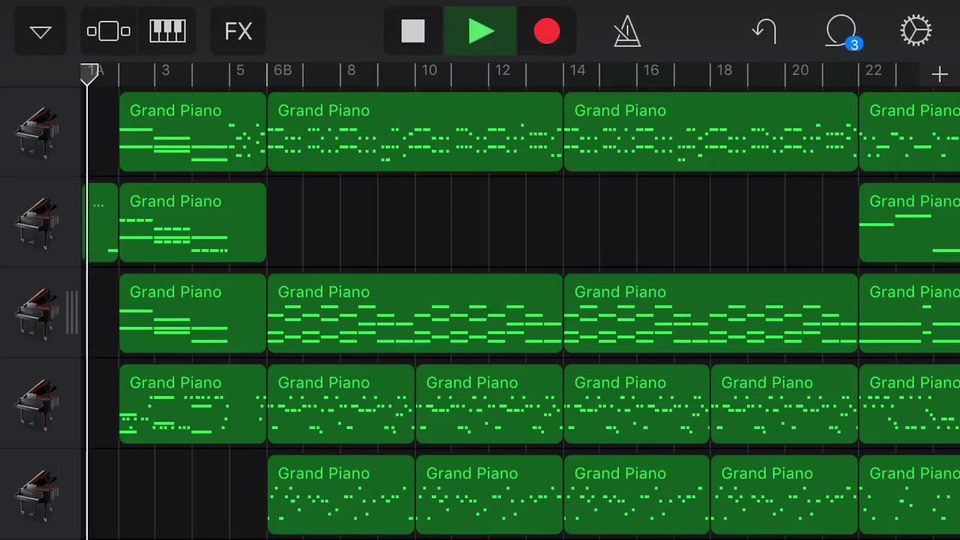Screen dimensions: 960x540
Task: Select the third track's Grand Piano icon
Action: pyautogui.click(x=37, y=313)
